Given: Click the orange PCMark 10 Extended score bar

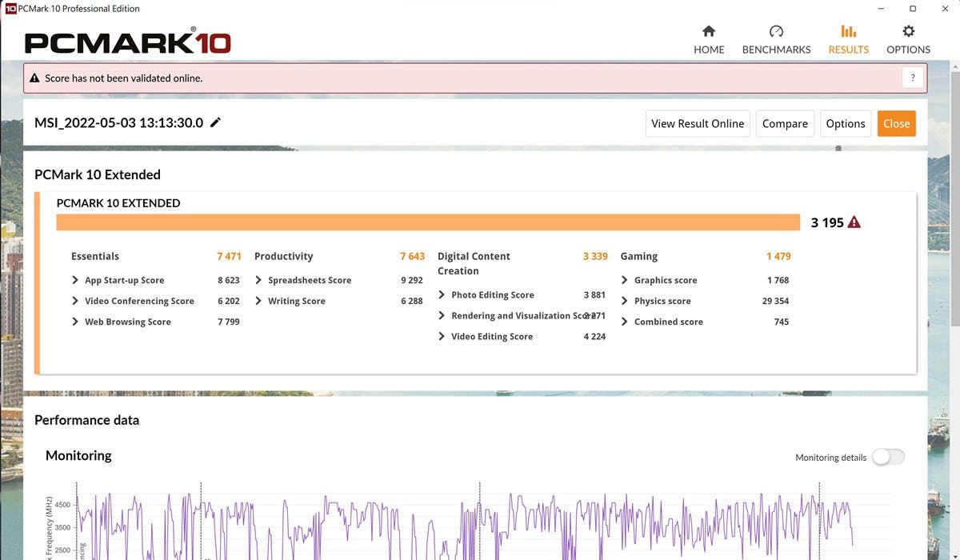Looking at the screenshot, I should [428, 222].
